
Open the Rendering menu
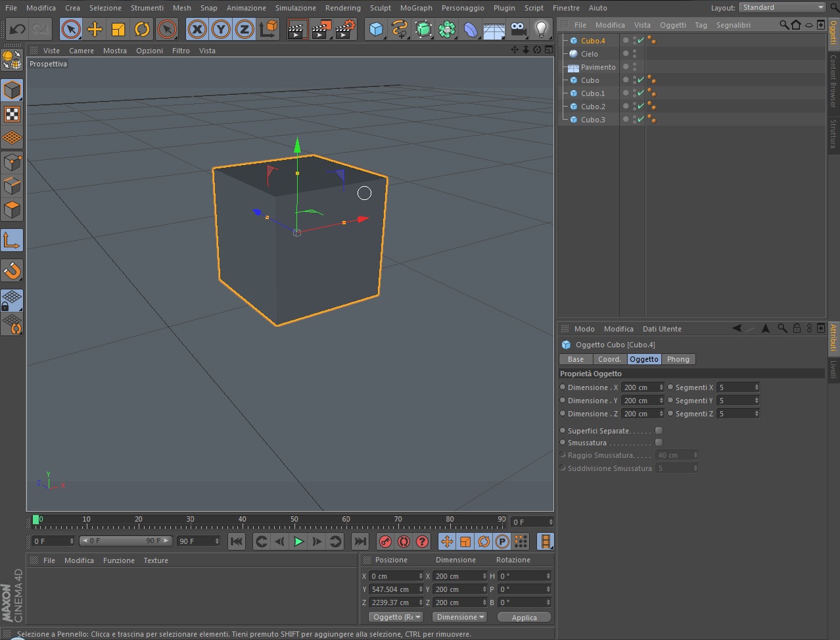coord(342,8)
